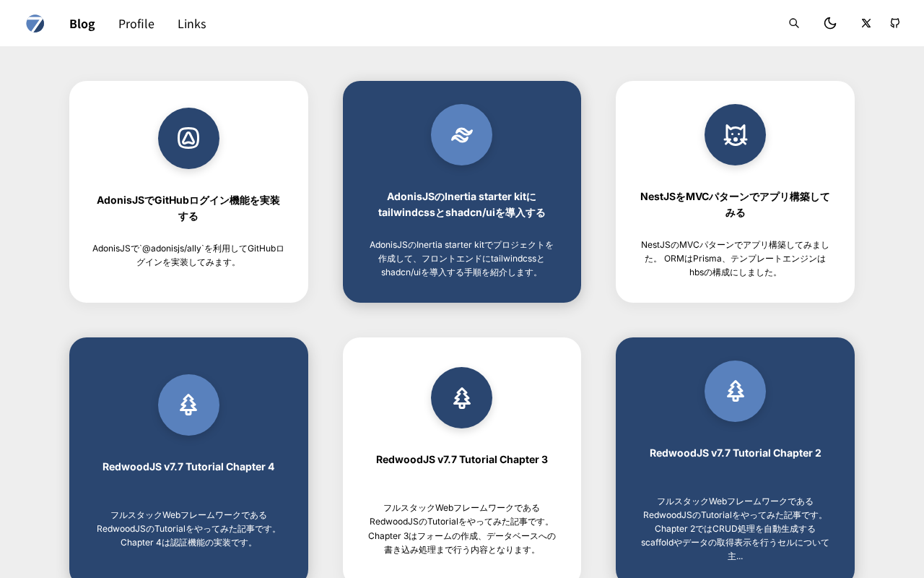Click the NestJS cat icon
Viewport: 924px width, 578px height.
[x=735, y=134]
